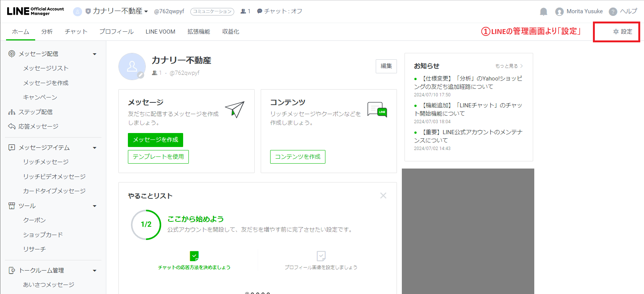Open キャンペーン in sidebar

point(40,97)
